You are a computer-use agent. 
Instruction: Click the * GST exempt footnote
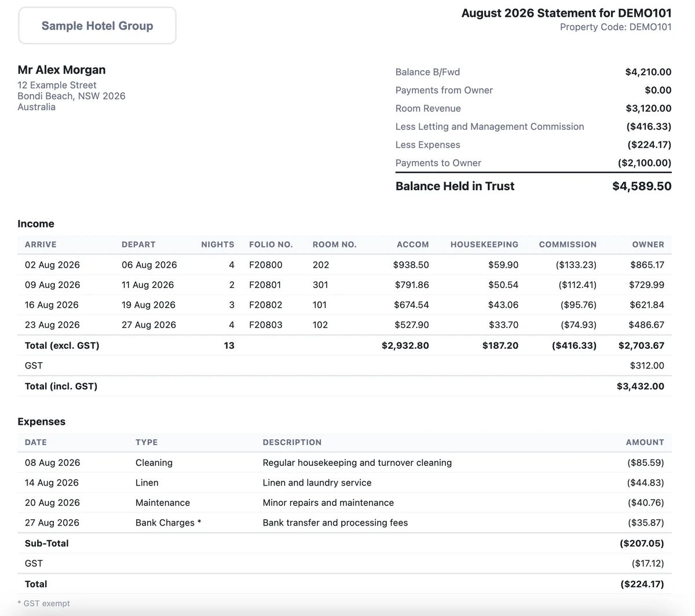(x=44, y=603)
